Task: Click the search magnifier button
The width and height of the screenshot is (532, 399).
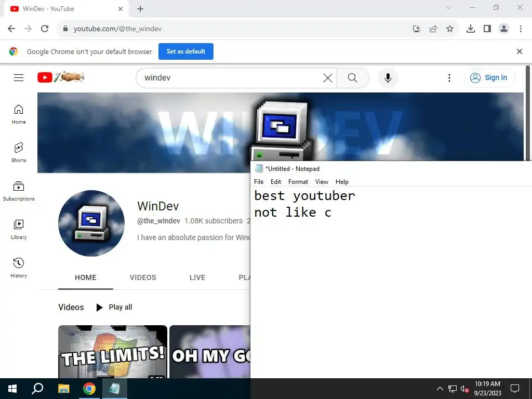Action: (353, 78)
